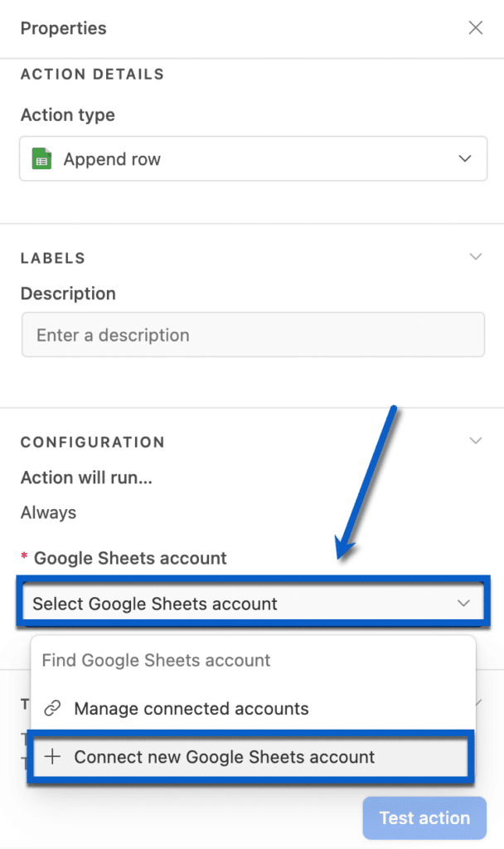
Task: Click the Google Sheets account dropdown chevron
Action: 464,604
